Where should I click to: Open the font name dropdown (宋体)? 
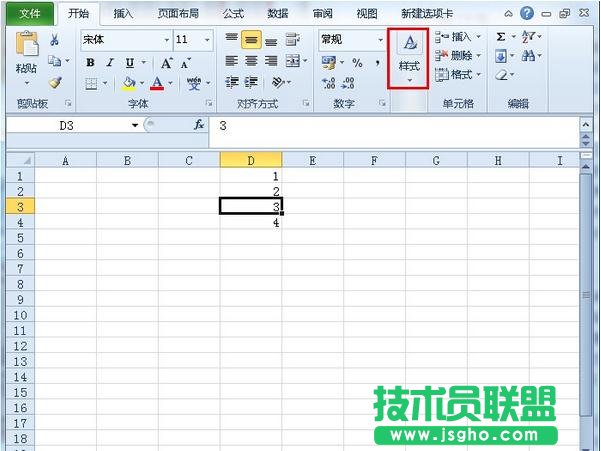coord(166,39)
